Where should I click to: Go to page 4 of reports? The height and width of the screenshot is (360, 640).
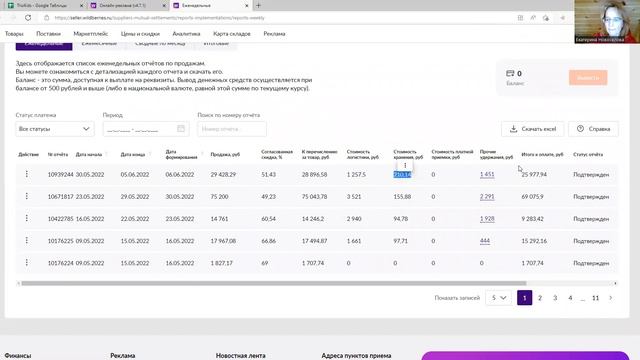[x=570, y=298]
